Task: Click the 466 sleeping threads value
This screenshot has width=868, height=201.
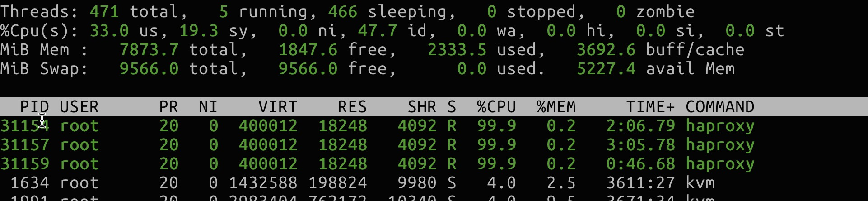Action: [x=343, y=12]
